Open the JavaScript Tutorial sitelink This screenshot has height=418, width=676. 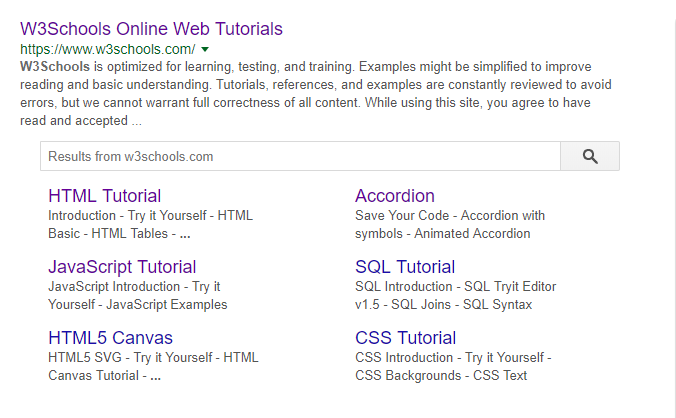click(x=122, y=267)
